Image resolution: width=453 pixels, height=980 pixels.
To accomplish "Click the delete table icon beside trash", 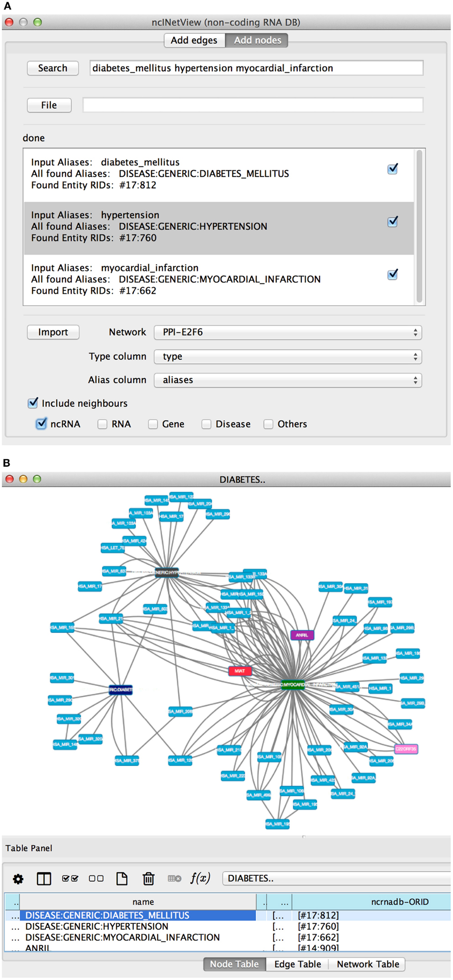I will tap(174, 879).
